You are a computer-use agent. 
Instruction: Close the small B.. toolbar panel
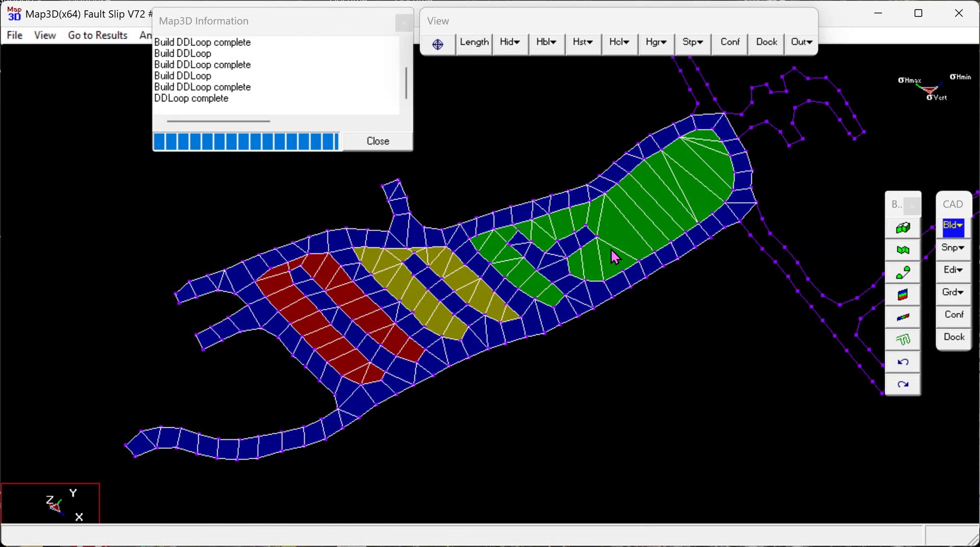click(912, 206)
